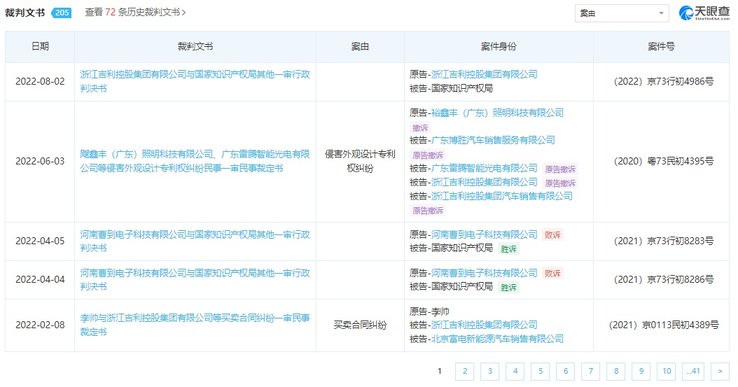Viewport: 738px width, 387px height.
Task: Jump to page 5
Action: pyautogui.click(x=540, y=371)
